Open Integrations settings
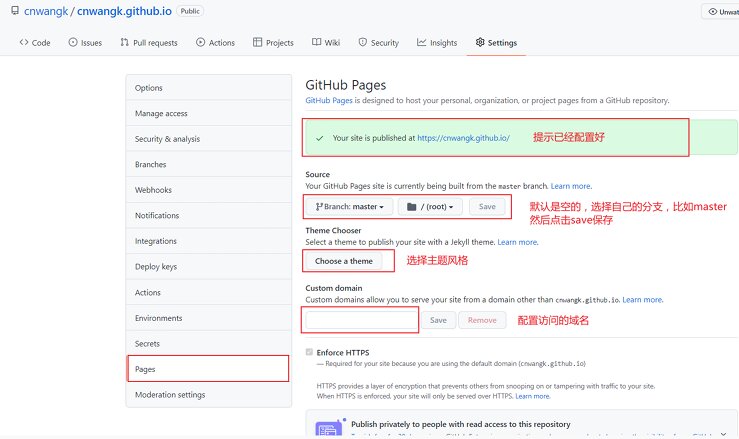Viewport: 739px width, 439px height. click(x=209, y=240)
